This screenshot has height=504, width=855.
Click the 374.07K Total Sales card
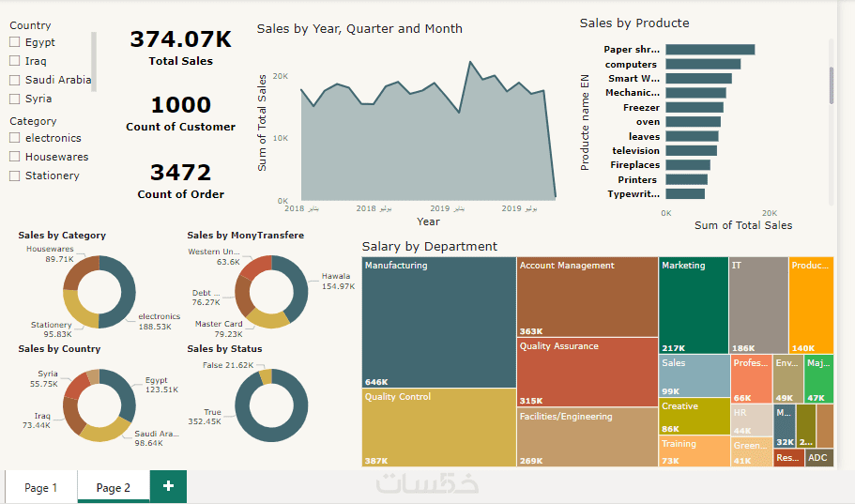pos(180,47)
